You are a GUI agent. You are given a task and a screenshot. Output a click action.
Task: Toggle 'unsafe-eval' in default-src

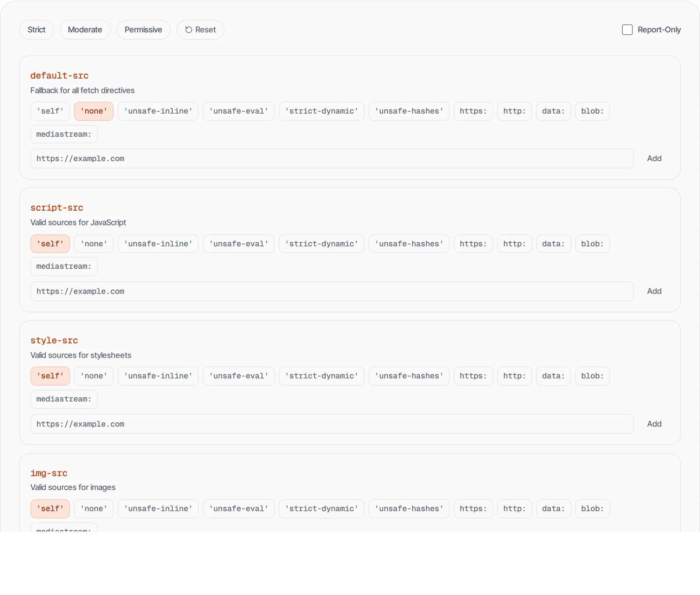tap(239, 111)
